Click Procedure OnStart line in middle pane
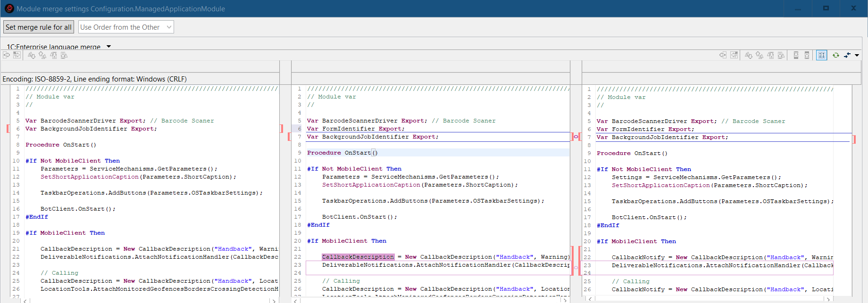The image size is (868, 303). pos(342,153)
